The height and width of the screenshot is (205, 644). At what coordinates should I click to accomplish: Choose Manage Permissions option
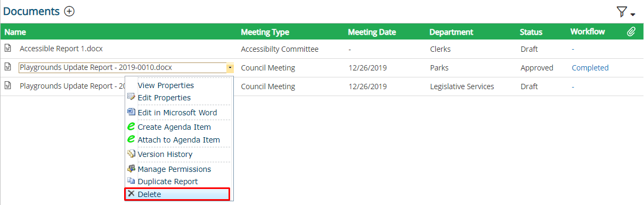pyautogui.click(x=174, y=169)
